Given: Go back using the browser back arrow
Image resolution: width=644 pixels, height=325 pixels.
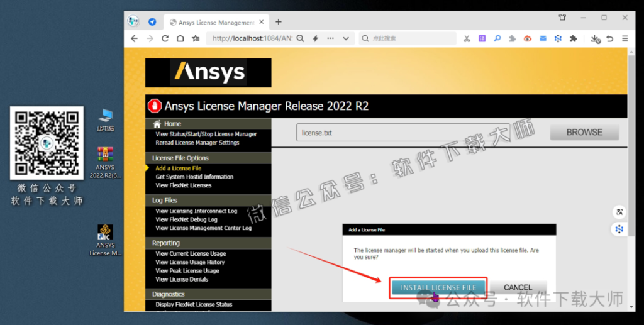Looking at the screenshot, I should click(x=135, y=38).
